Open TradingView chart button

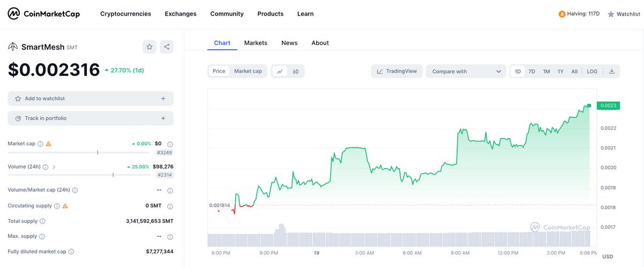(x=397, y=71)
